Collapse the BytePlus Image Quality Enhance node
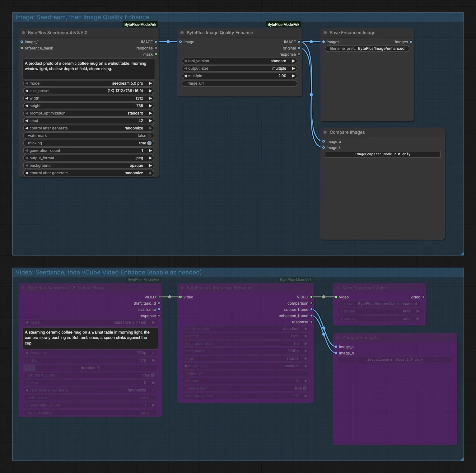This screenshot has width=476, height=473. pyautogui.click(x=182, y=33)
